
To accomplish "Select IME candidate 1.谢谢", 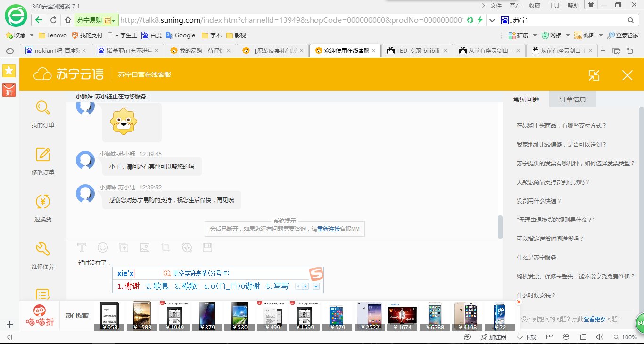I will (x=128, y=286).
